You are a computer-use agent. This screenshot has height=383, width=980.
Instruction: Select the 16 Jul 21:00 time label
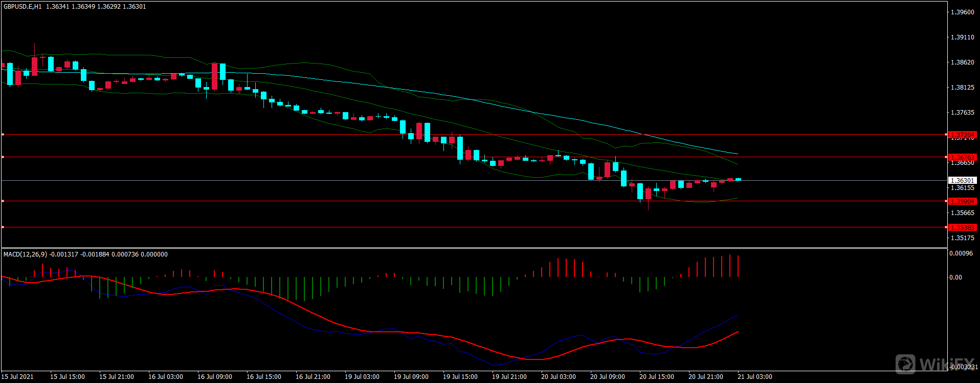(x=313, y=377)
